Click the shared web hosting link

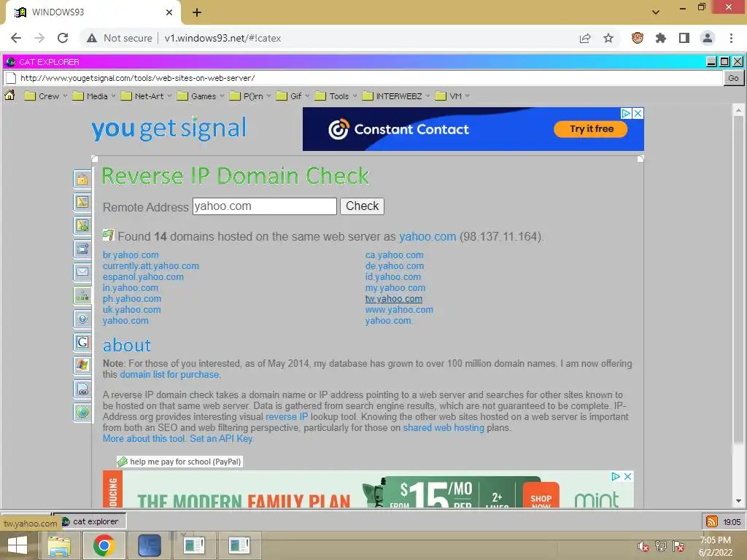444,427
